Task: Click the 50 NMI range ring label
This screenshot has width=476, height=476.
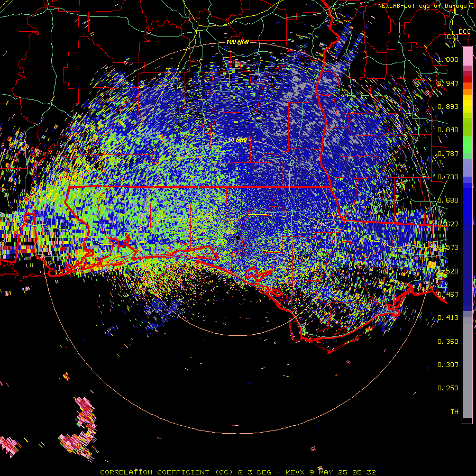Action: click(x=237, y=140)
